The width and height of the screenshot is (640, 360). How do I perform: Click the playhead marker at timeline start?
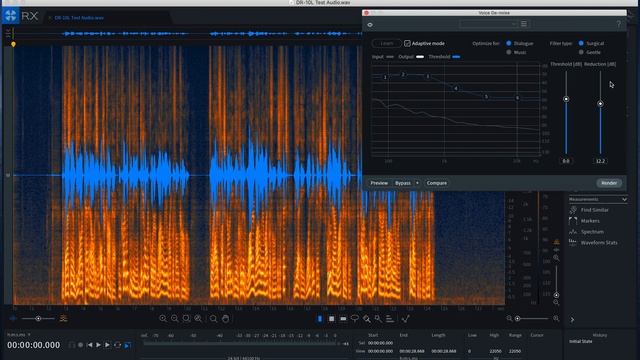pos(13,44)
